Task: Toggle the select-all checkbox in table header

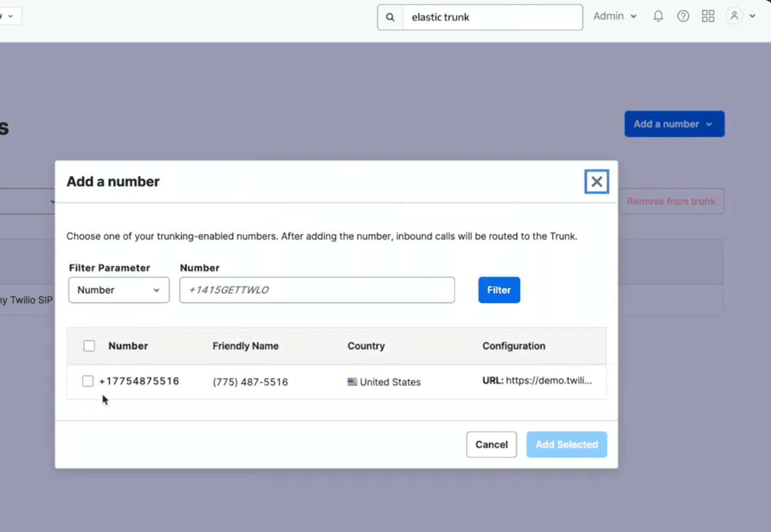Action: point(89,346)
